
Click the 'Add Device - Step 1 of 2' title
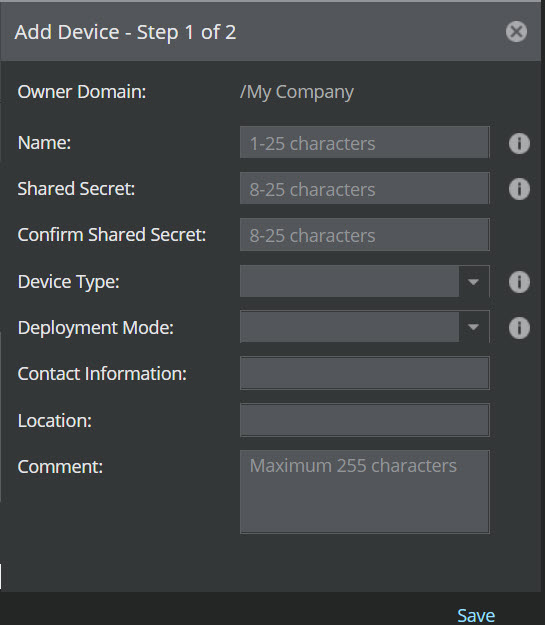pyautogui.click(x=125, y=32)
